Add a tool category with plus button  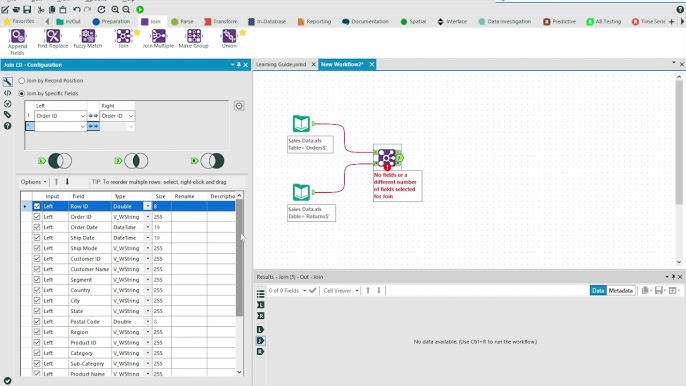click(x=672, y=21)
